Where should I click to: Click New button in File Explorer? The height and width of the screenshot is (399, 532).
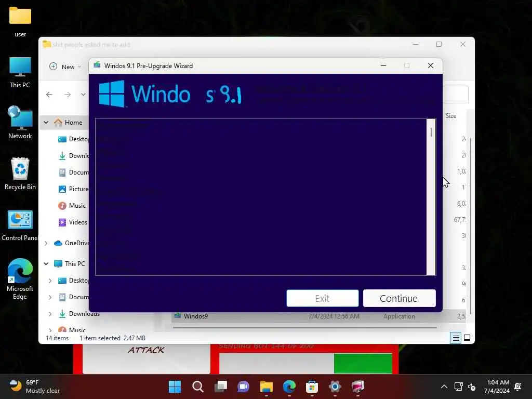point(65,66)
